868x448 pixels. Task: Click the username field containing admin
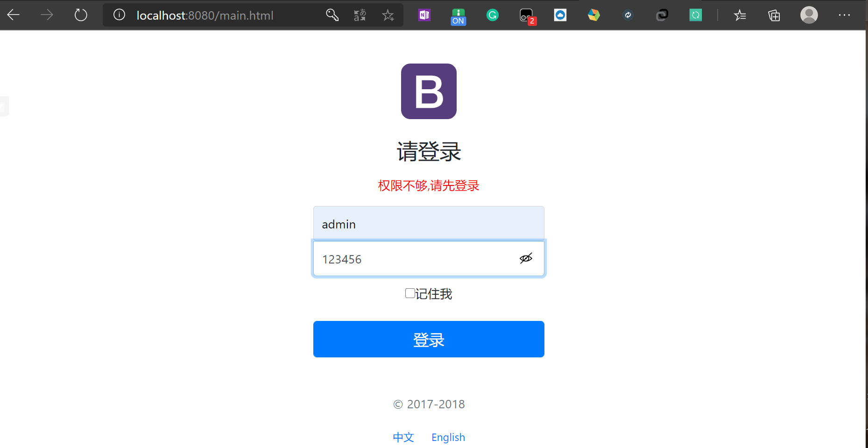coord(429,223)
